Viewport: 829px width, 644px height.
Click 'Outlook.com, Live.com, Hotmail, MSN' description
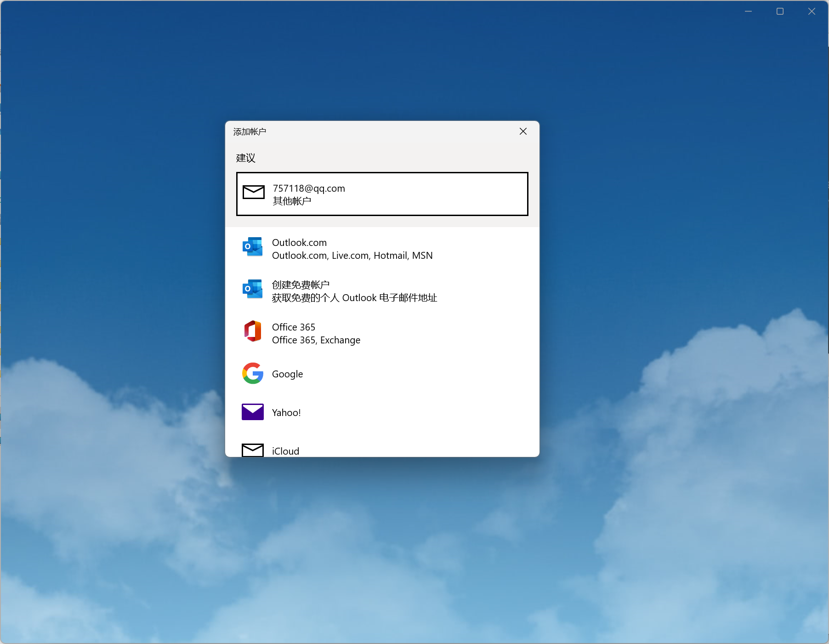click(x=352, y=256)
